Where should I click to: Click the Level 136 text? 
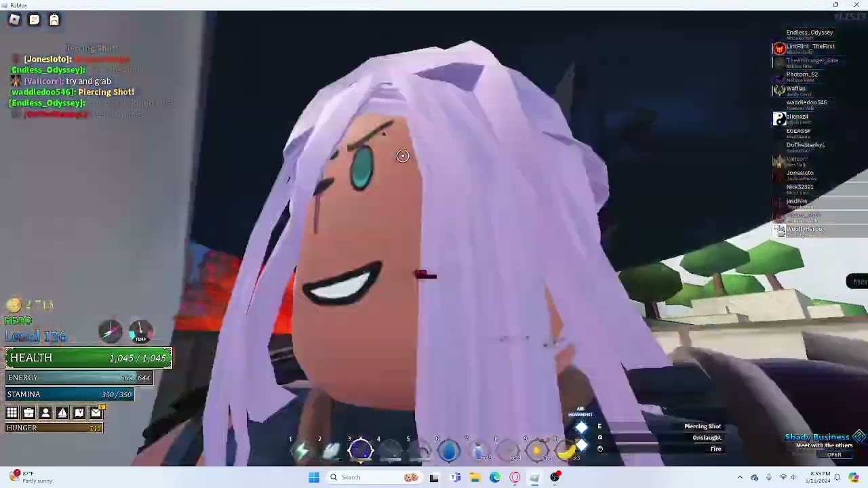[x=35, y=336]
